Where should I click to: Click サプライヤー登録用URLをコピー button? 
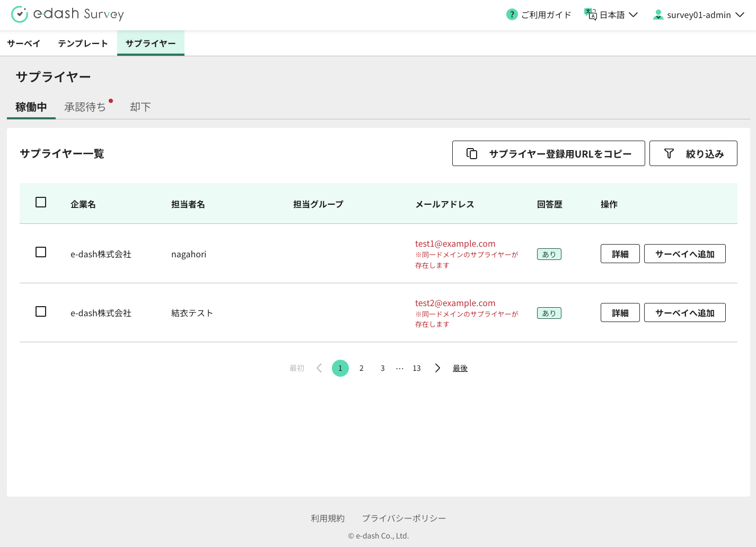point(549,153)
